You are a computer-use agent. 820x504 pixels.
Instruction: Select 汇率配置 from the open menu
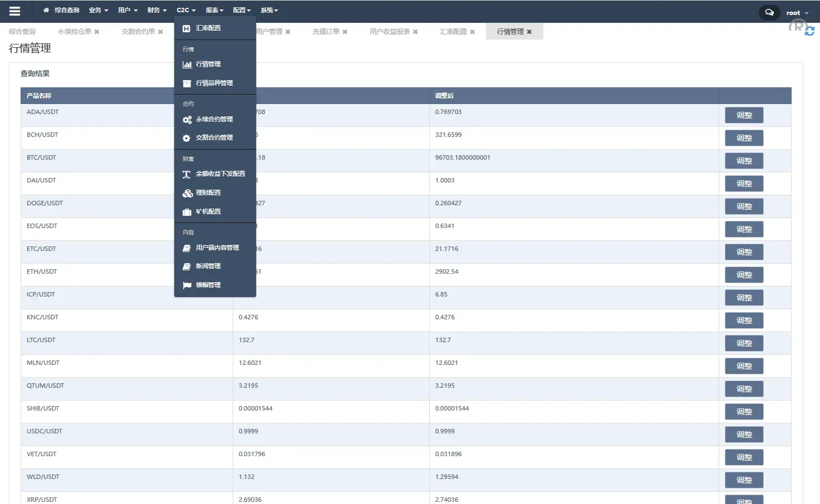click(x=208, y=28)
